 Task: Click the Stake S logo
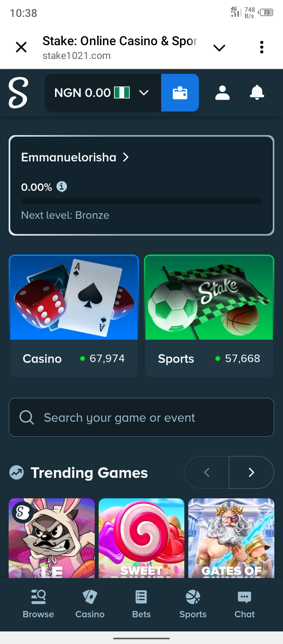tap(18, 93)
